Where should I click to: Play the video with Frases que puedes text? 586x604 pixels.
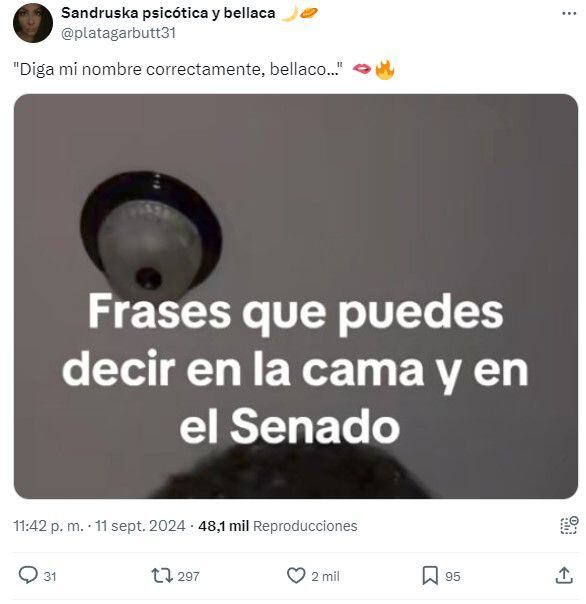[296, 296]
